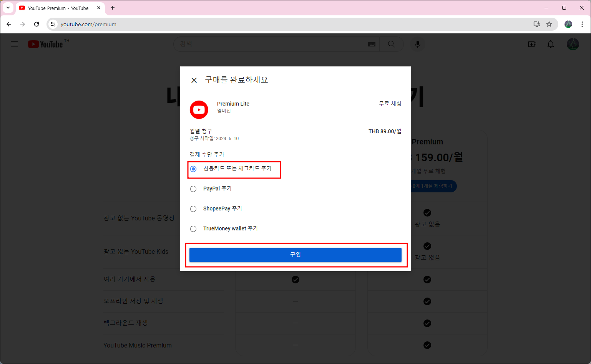Select PayPal 추가 radio option
Screen dimensions: 591x364
point(193,189)
